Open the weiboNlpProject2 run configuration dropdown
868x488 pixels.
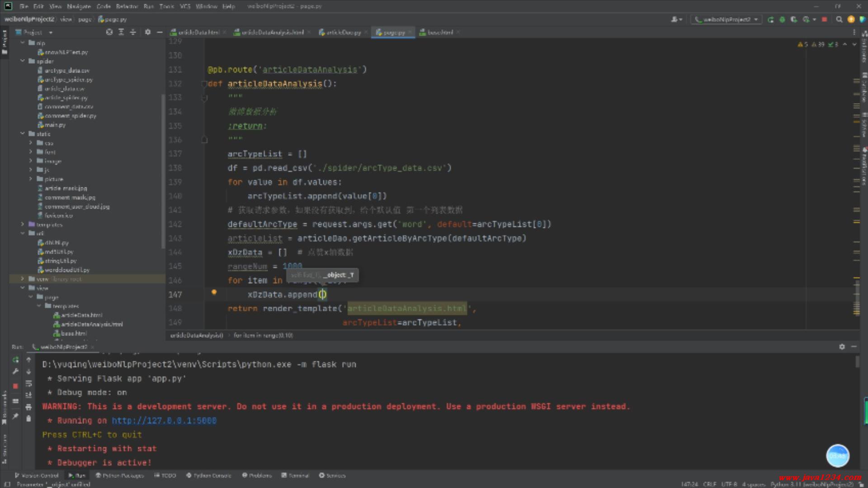tap(726, 19)
